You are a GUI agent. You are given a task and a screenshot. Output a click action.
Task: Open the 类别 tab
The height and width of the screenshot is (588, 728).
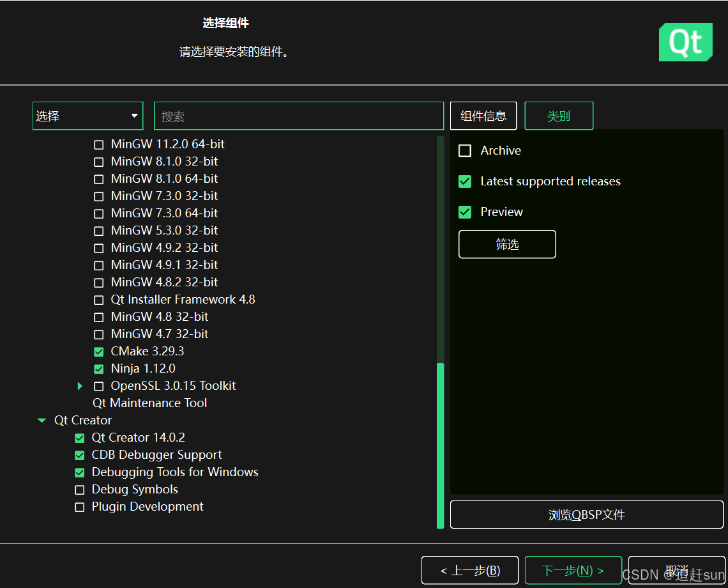tap(559, 116)
